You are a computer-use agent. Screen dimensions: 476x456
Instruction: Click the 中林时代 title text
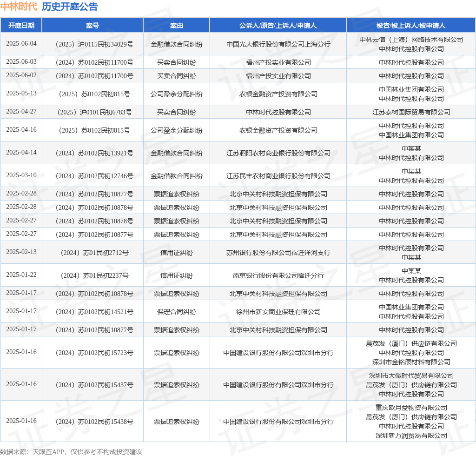tap(19, 7)
